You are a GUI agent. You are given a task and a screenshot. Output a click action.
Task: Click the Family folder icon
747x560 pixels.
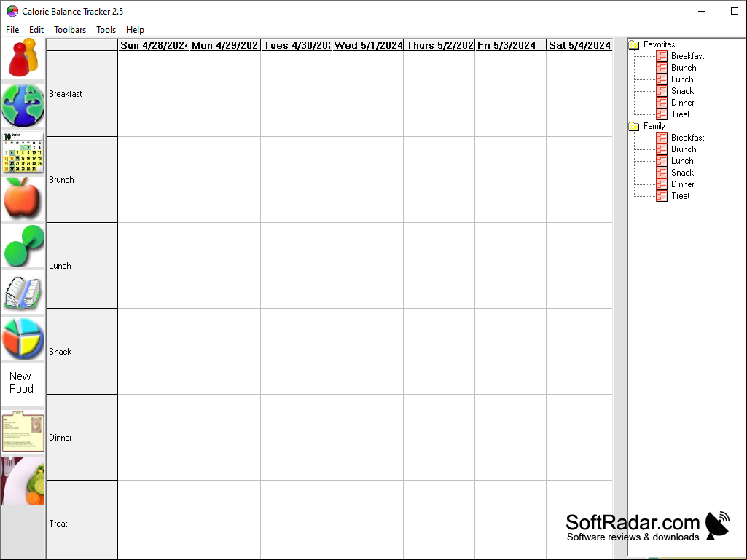633,126
